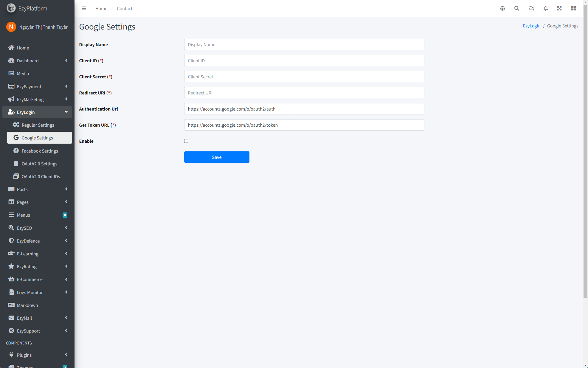Follow the EzyLogin breadcrumb link
Image resolution: width=588 pixels, height=368 pixels.
[532, 26]
